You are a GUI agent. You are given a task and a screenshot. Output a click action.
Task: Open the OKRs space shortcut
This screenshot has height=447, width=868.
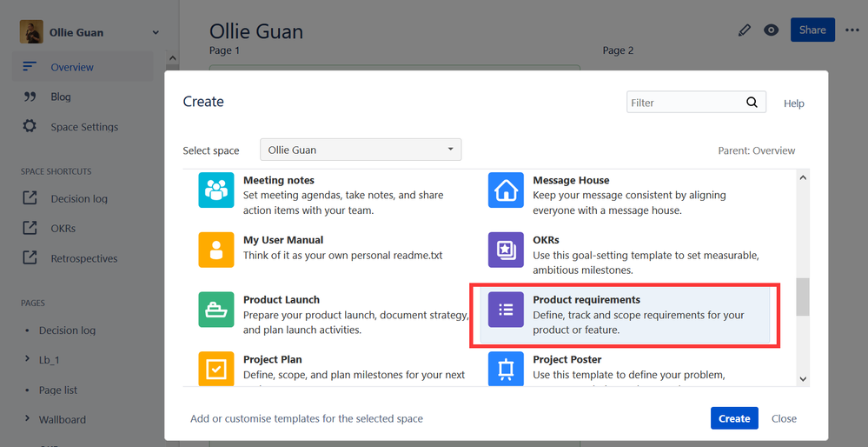point(63,228)
